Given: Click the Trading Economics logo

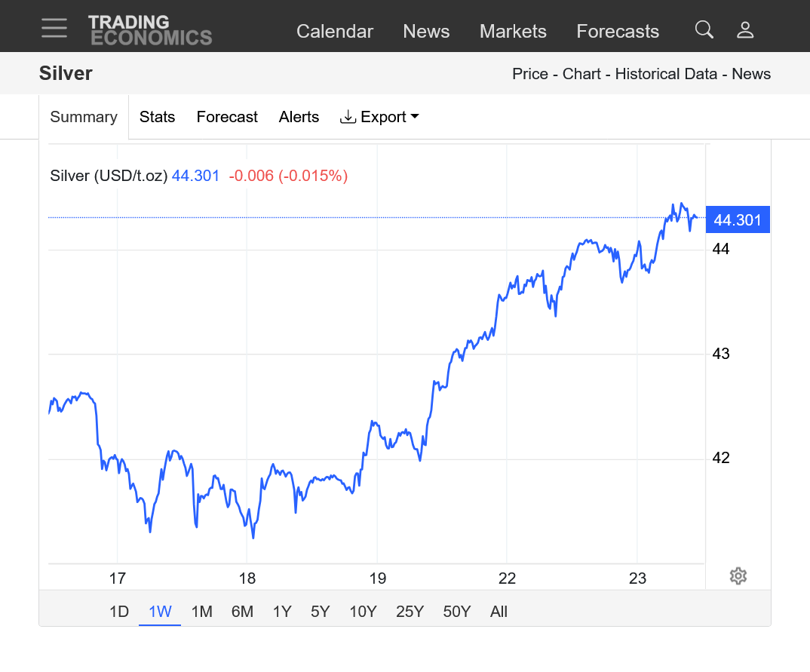Looking at the screenshot, I should pyautogui.click(x=149, y=30).
